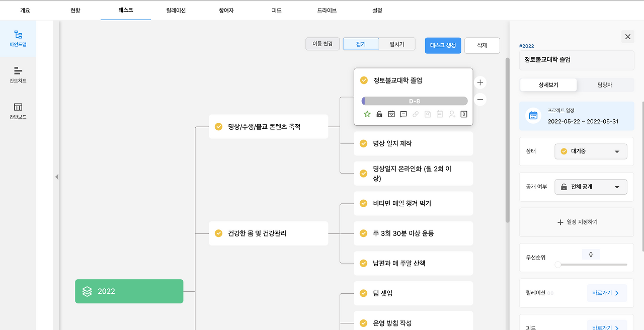
Task: Click the 태스크 생성 button
Action: 443,45
